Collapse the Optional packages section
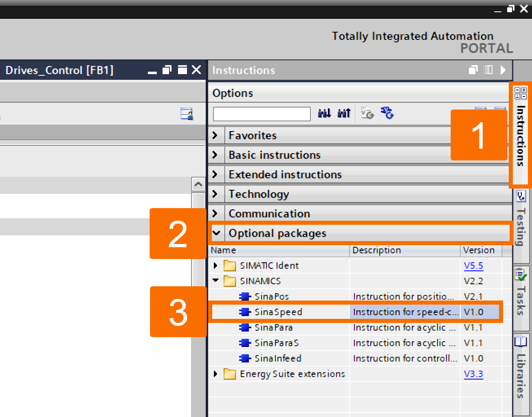The width and height of the screenshot is (532, 417). click(x=216, y=233)
